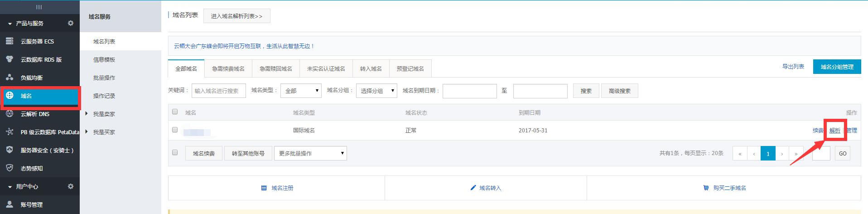
Task: Click the ECS cloud server icon
Action: pos(10,41)
